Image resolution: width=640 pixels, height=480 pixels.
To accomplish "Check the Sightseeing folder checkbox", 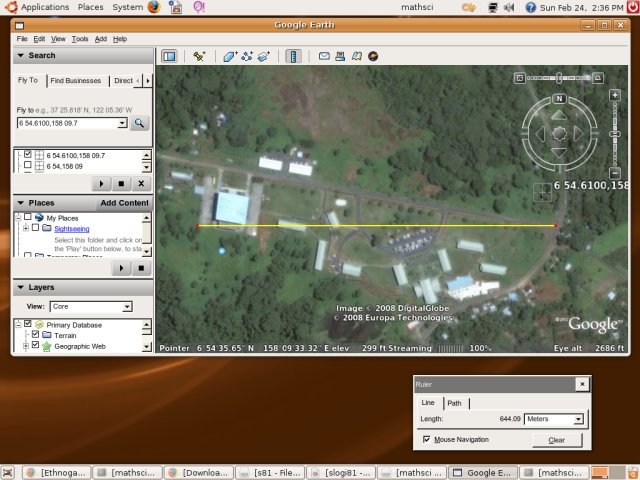I will coord(36,227).
